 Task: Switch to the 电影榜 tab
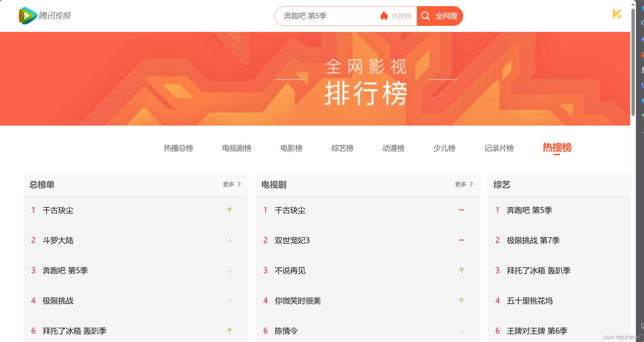291,148
